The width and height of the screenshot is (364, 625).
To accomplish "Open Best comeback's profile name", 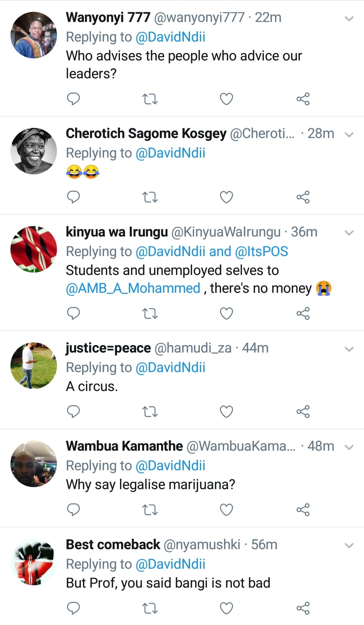I will 113,544.
